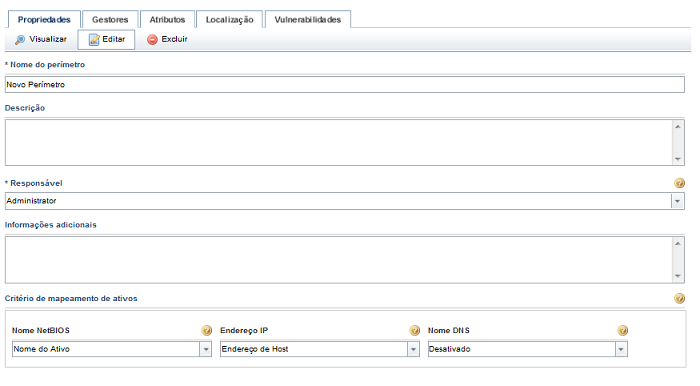The image size is (700, 386).
Task: Open the Nome DNS dropdown arrow
Action: coord(621,349)
